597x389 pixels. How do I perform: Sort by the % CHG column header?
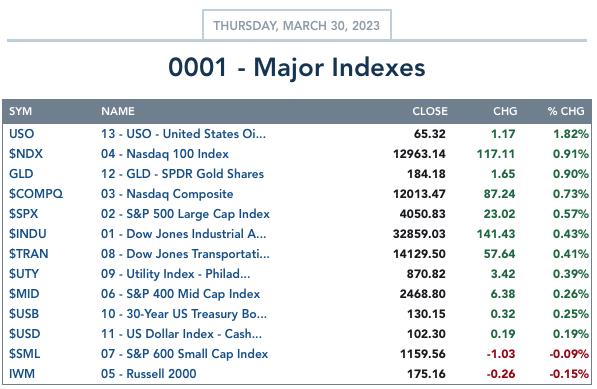[x=566, y=111]
